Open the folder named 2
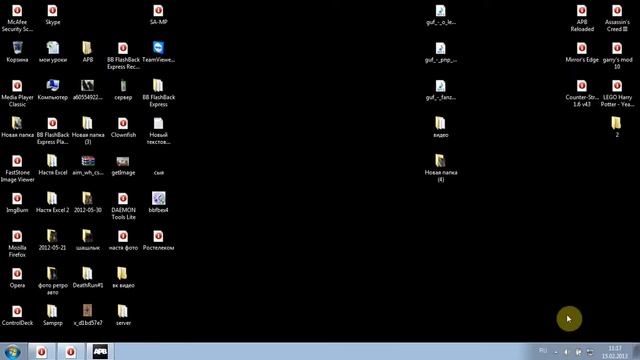640x360 pixels. click(x=617, y=127)
